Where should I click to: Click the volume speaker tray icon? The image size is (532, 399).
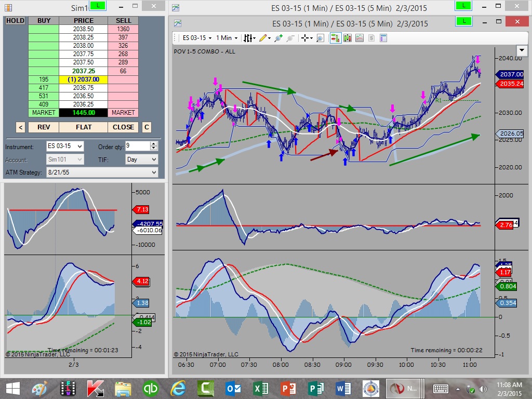tap(483, 389)
